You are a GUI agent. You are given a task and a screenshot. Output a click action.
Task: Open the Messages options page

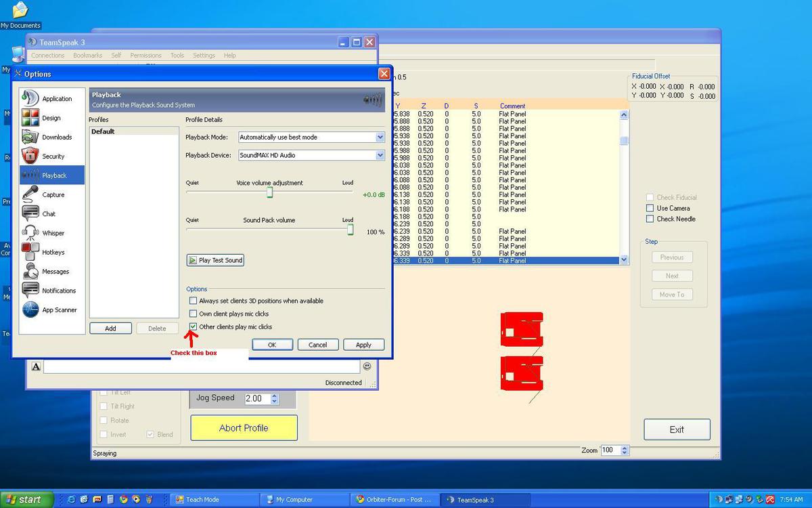pyautogui.click(x=52, y=271)
